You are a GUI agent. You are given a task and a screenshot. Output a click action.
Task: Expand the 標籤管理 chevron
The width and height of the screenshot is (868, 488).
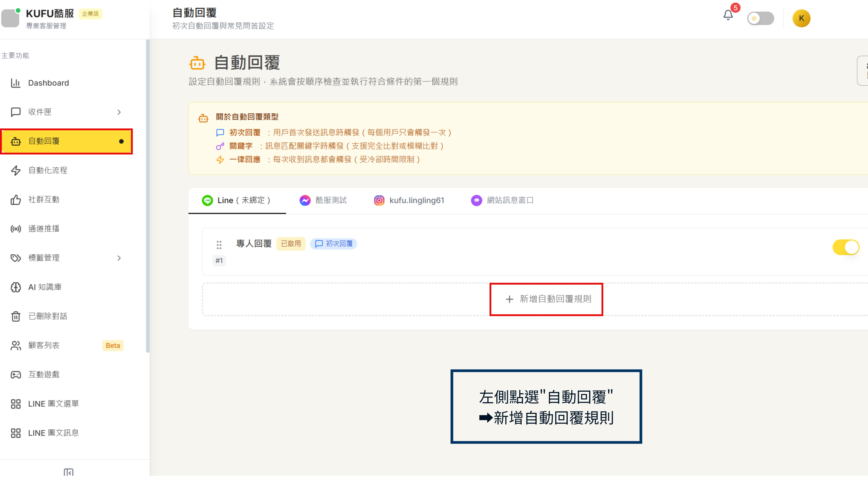tap(119, 258)
